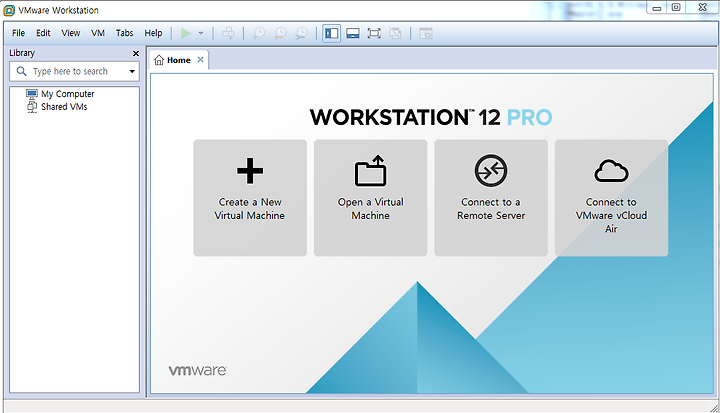
Task: Click the Enter Full Screen icon
Action: [x=374, y=34]
